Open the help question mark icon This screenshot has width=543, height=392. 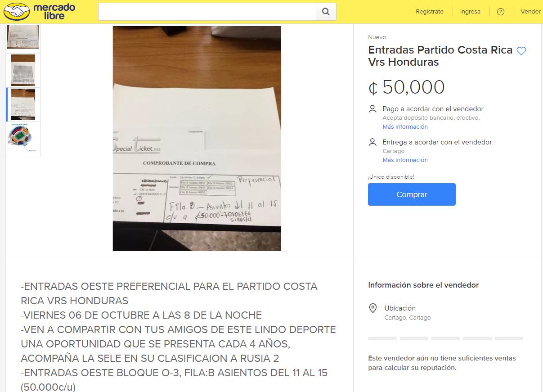click(x=501, y=12)
